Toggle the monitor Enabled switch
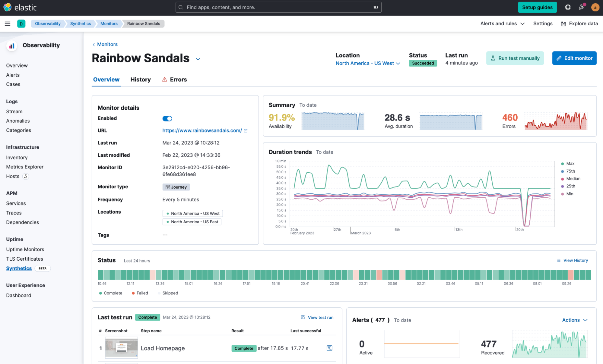 pos(167,118)
